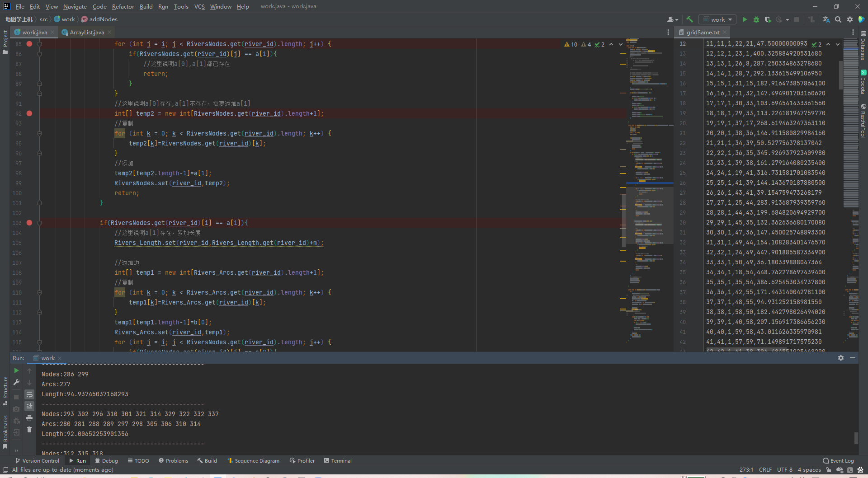Collapse the for-loop fold at line 94
The height and width of the screenshot is (478, 868).
[39, 134]
